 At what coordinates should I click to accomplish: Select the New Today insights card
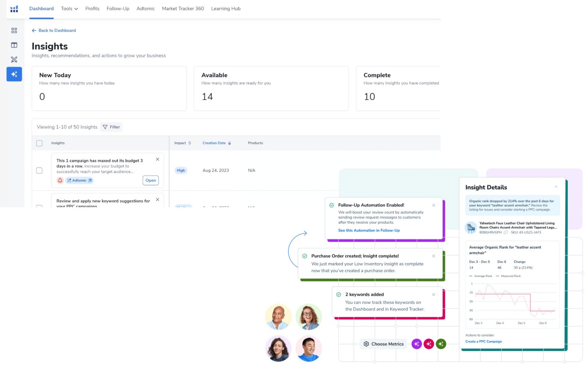109,89
